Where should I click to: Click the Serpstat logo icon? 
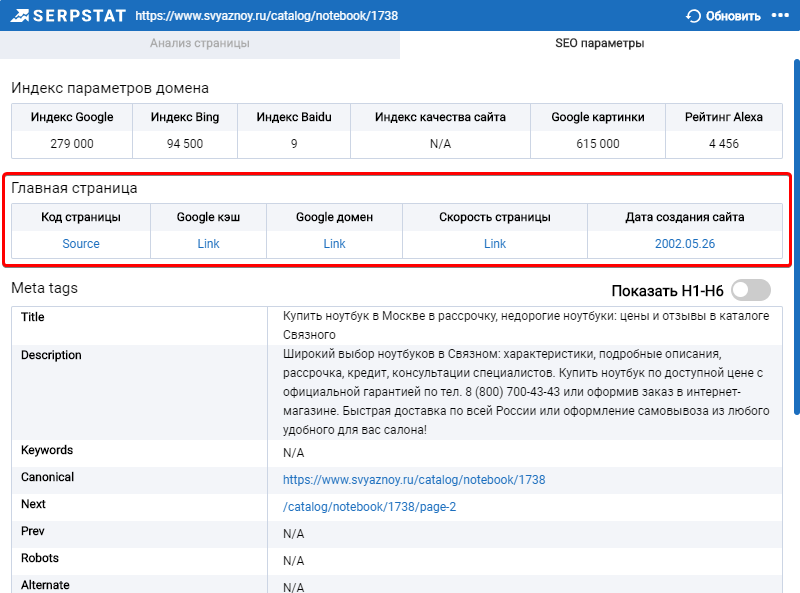coord(20,16)
